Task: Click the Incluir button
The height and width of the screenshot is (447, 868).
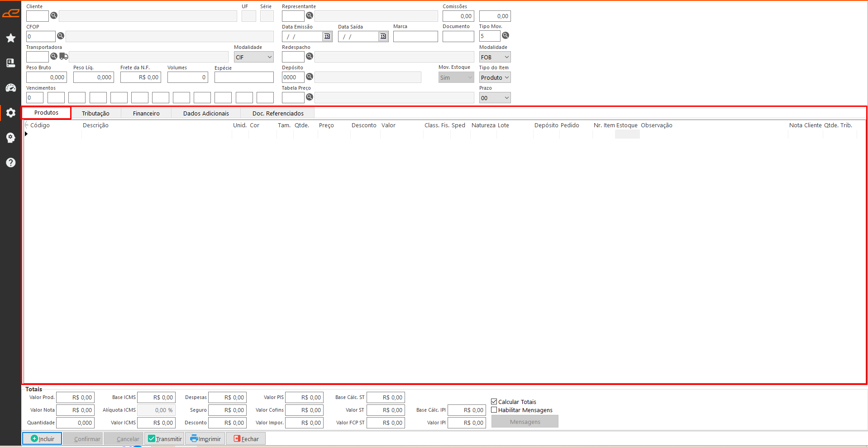Action: click(42, 439)
